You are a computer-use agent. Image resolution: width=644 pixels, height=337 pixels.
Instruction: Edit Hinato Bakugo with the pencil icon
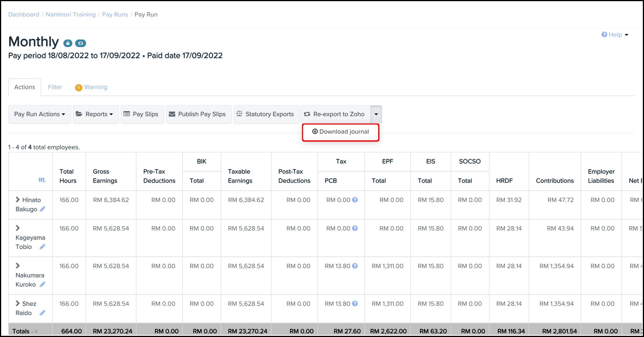(x=42, y=209)
